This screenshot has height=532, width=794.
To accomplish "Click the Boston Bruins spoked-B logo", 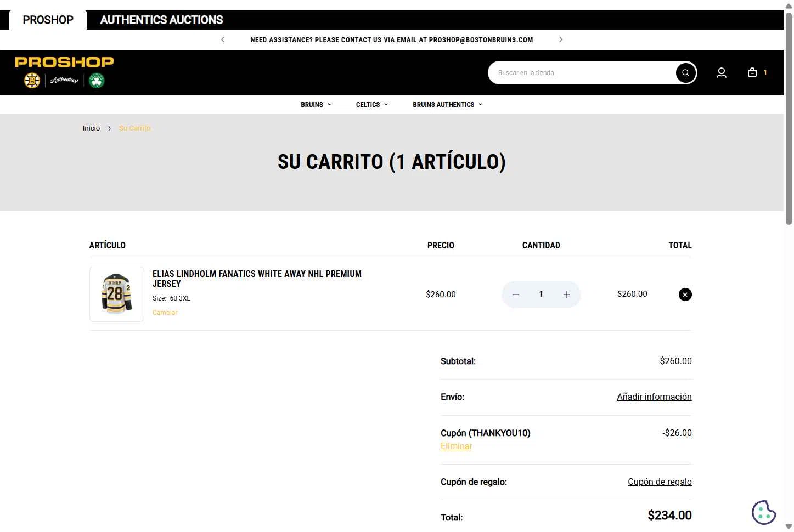I will pyautogui.click(x=32, y=81).
